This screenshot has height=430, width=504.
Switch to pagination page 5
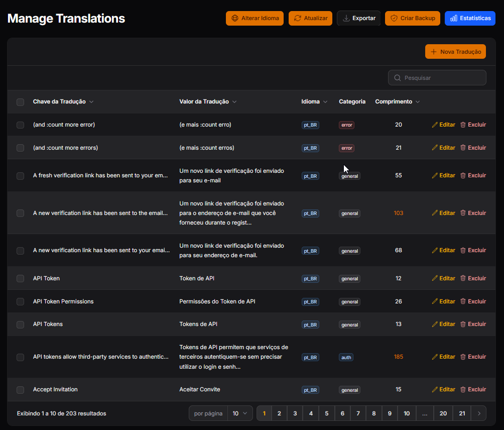[x=326, y=413]
